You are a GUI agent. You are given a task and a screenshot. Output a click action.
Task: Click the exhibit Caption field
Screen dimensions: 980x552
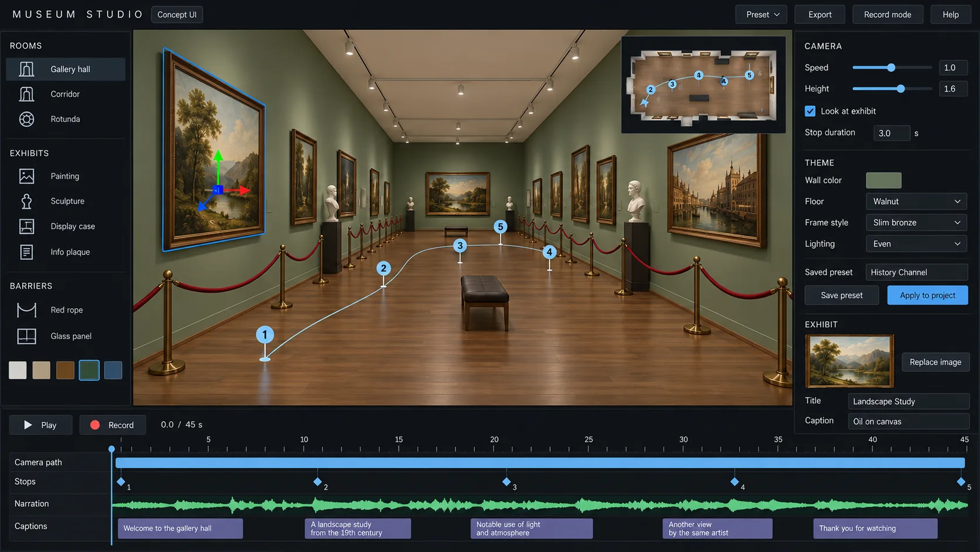tap(908, 421)
